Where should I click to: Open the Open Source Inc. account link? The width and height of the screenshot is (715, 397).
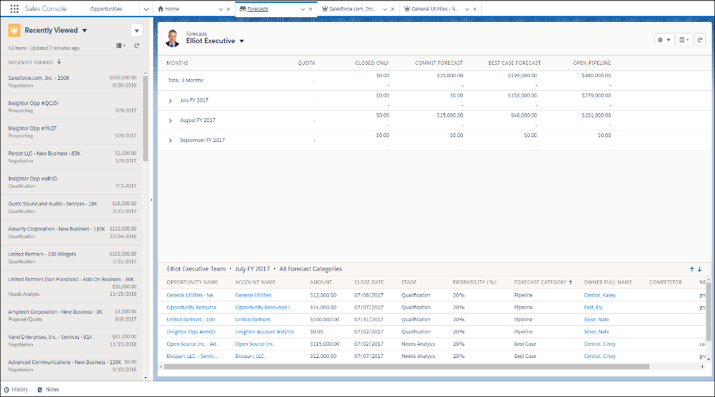(x=254, y=344)
